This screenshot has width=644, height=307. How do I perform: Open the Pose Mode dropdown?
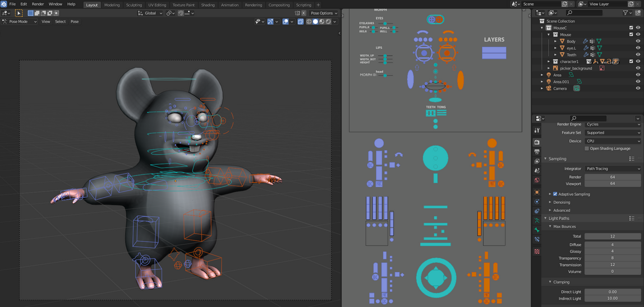20,22
